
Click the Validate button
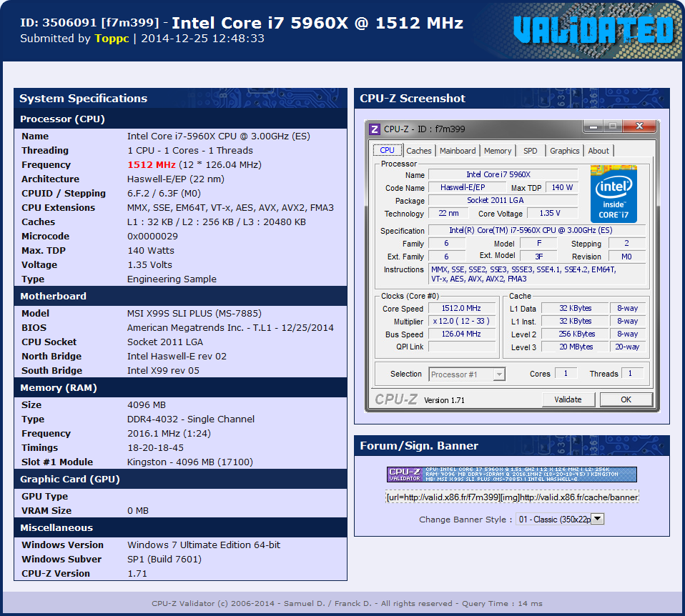point(568,399)
